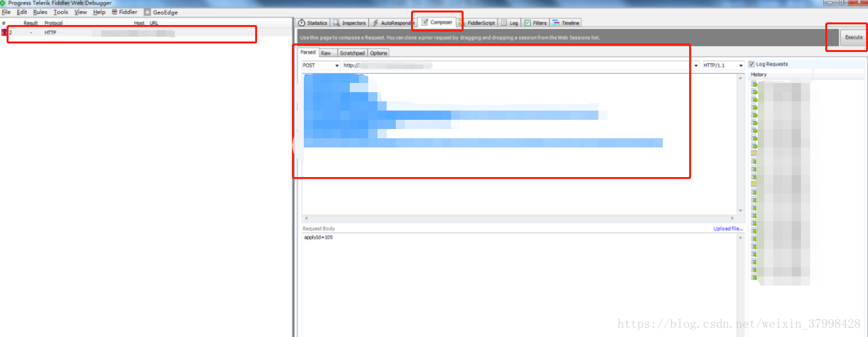Click the Statistics tab clock icon
Viewport: 868px width, 337px height.
[301, 23]
